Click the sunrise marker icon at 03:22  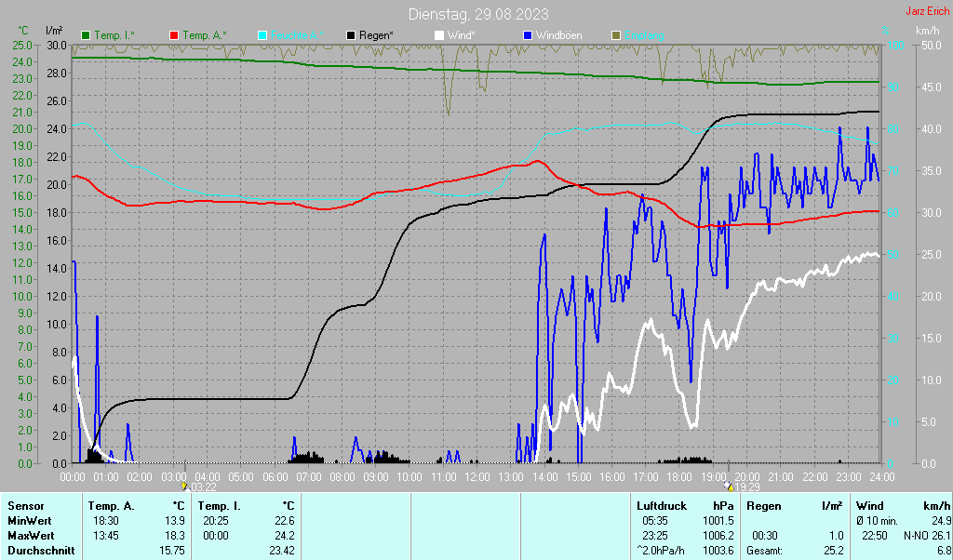[184, 487]
